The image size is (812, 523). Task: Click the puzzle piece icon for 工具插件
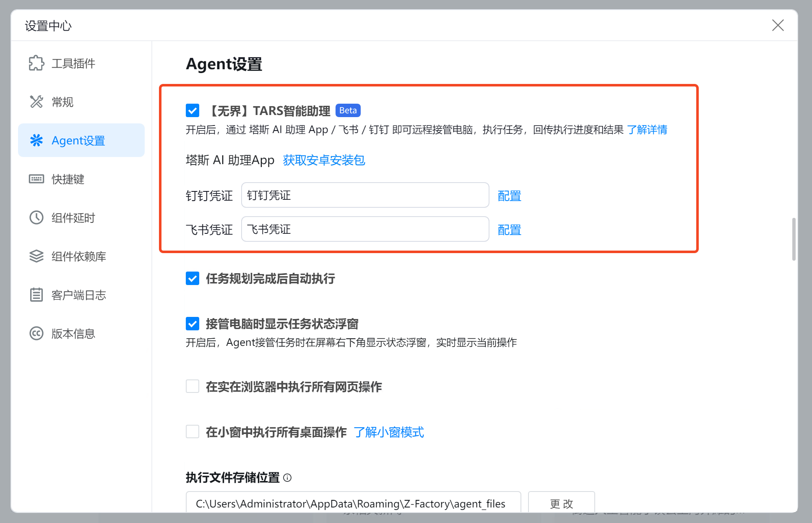[x=36, y=63]
